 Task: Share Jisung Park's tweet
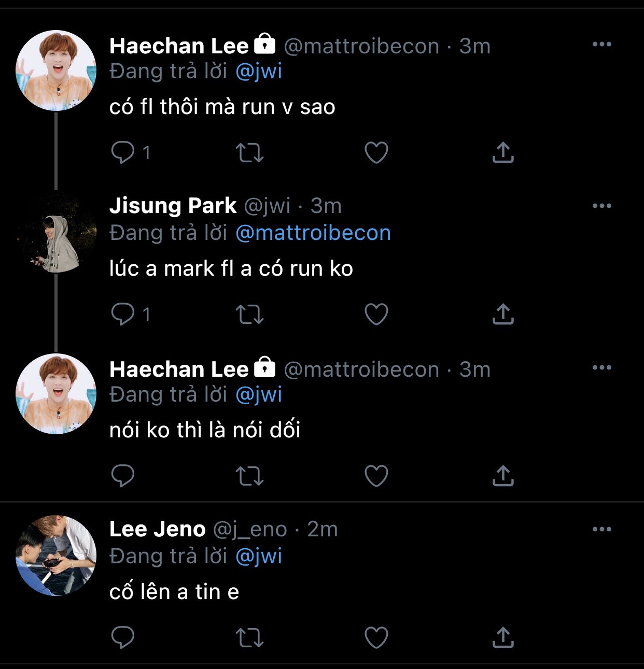[x=502, y=314]
